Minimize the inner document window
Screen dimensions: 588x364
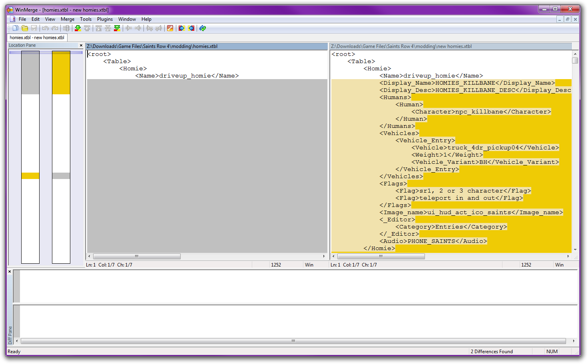[x=560, y=19]
